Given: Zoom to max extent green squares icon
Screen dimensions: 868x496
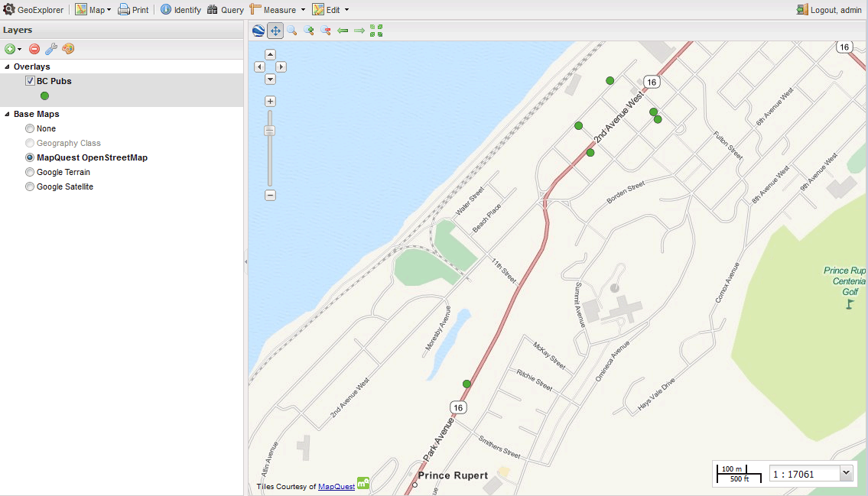Looking at the screenshot, I should [376, 31].
